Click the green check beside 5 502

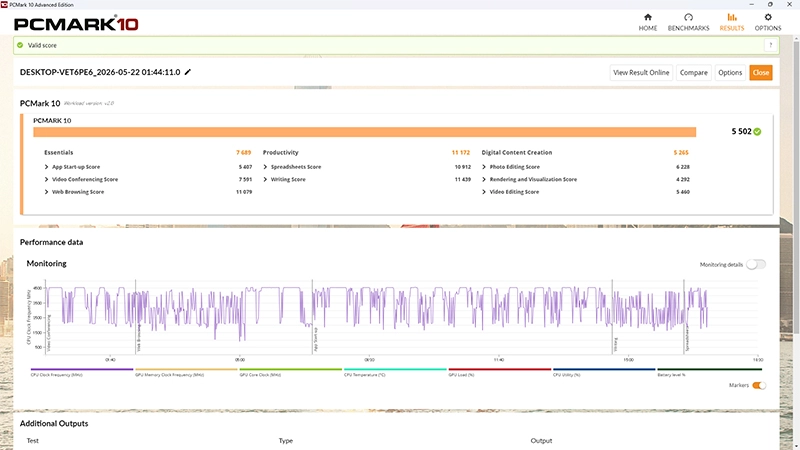(x=757, y=132)
